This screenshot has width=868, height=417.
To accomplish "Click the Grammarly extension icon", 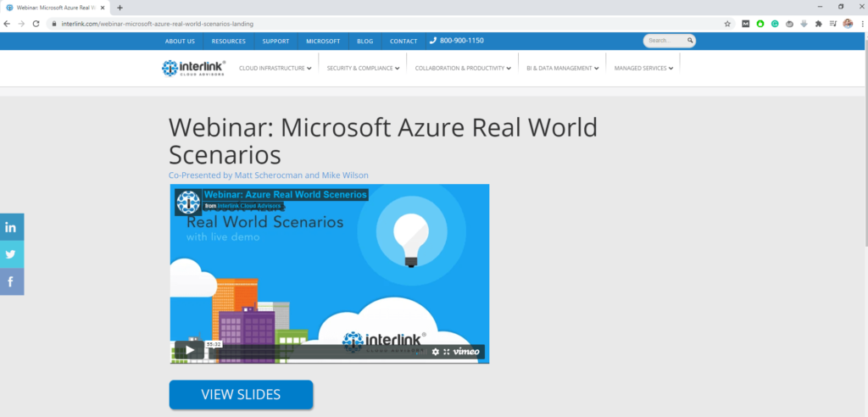I will point(774,24).
